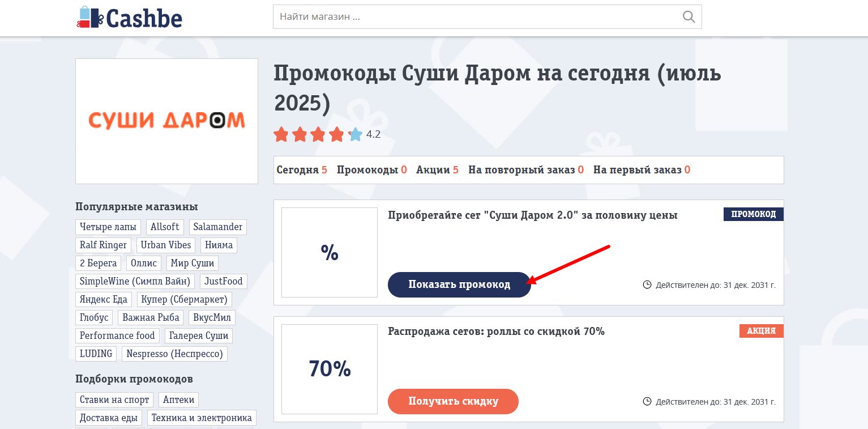Select the На повторный заказ filter tab
The image size is (868, 429).
[526, 170]
